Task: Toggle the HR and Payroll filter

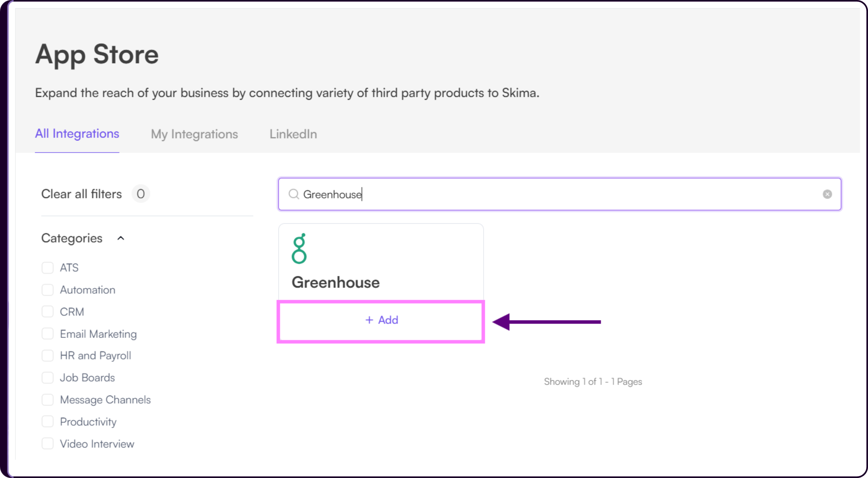Action: 47,356
